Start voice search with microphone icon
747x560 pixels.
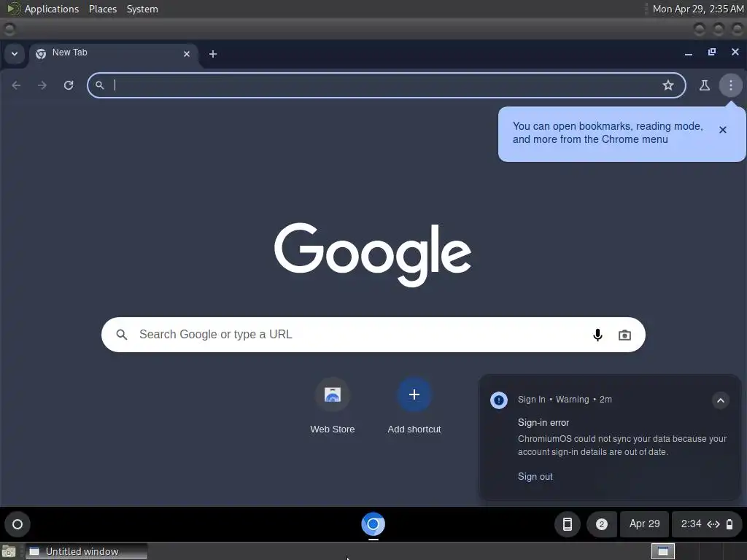[x=597, y=335]
